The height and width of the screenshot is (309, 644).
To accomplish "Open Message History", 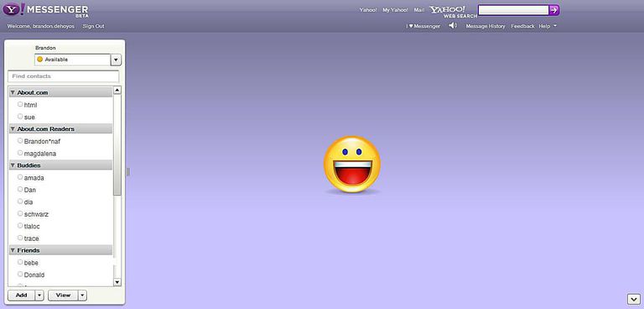I will click(486, 26).
